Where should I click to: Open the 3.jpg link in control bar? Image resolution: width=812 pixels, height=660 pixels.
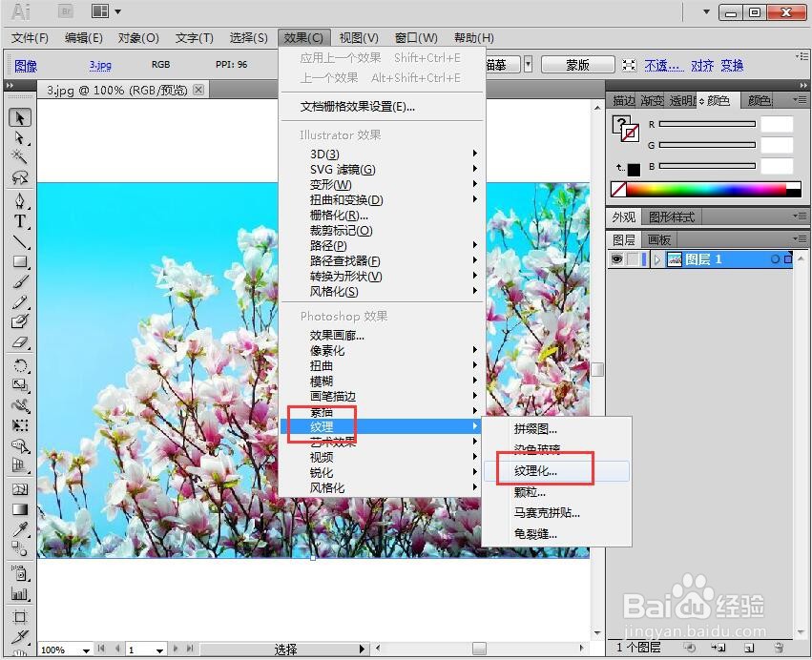(100, 64)
